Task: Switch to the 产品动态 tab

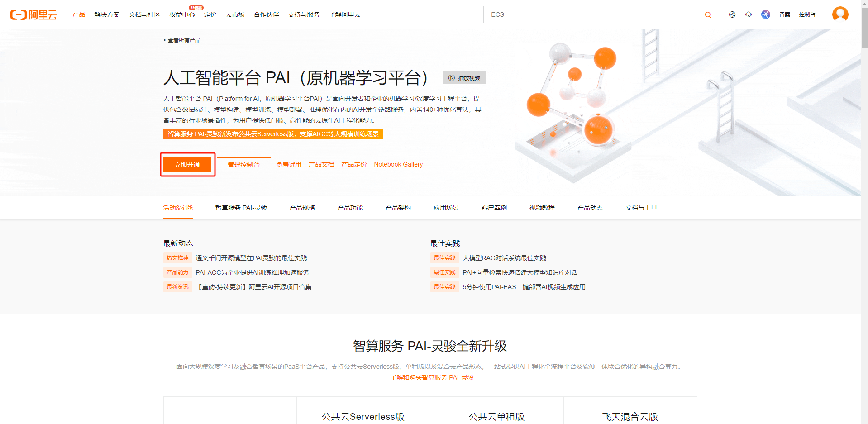Action: point(590,208)
